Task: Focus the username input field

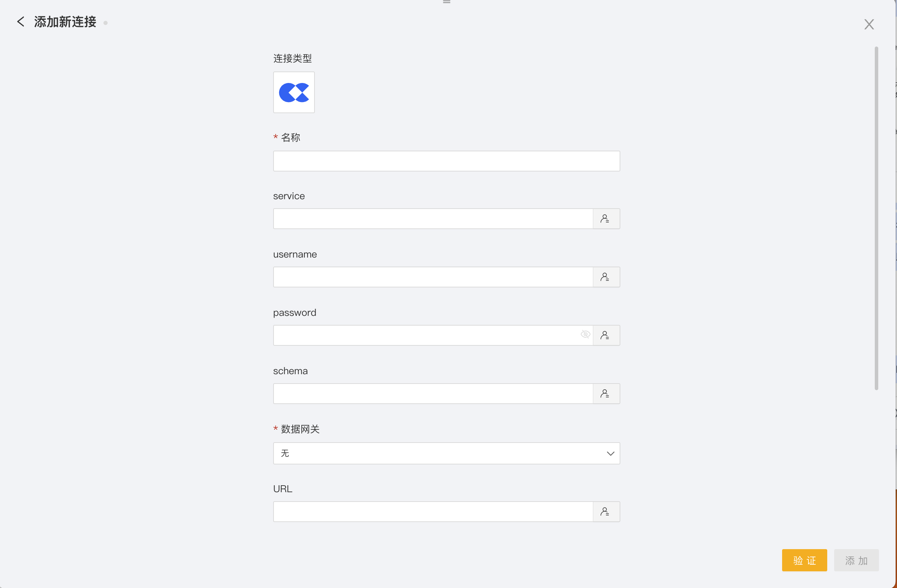Action: [x=433, y=277]
